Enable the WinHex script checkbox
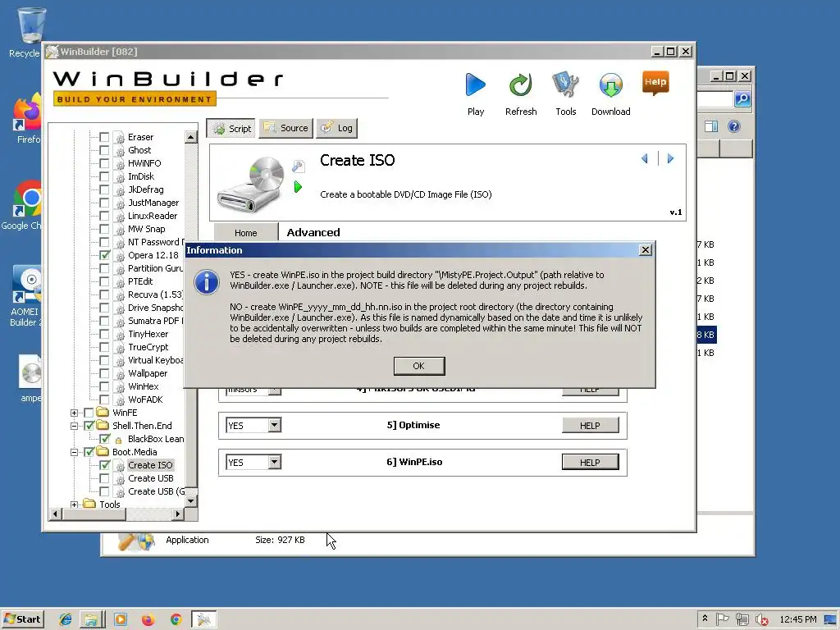This screenshot has height=630, width=840. pyautogui.click(x=104, y=386)
